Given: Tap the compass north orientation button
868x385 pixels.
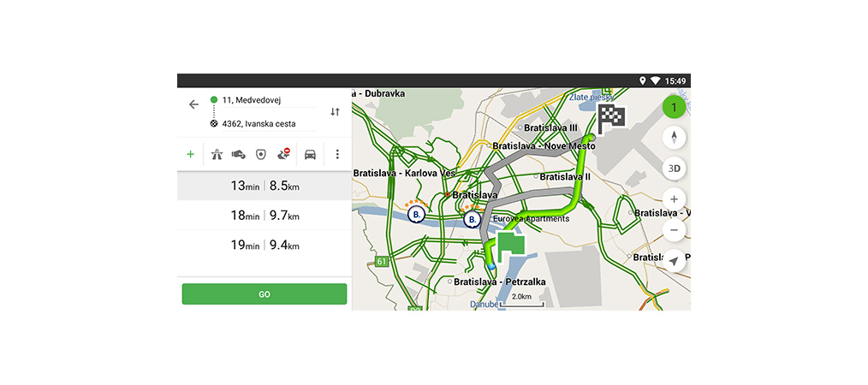Looking at the screenshot, I should pyautogui.click(x=674, y=138).
